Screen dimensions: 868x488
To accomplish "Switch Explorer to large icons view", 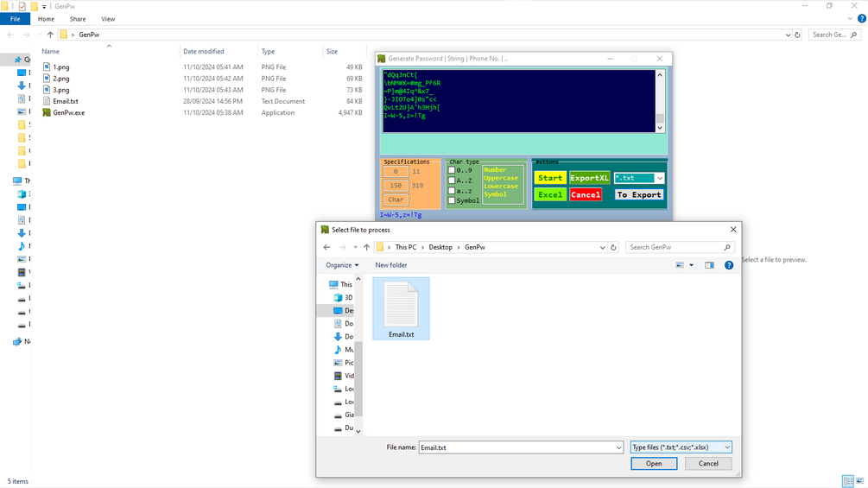I will (859, 481).
